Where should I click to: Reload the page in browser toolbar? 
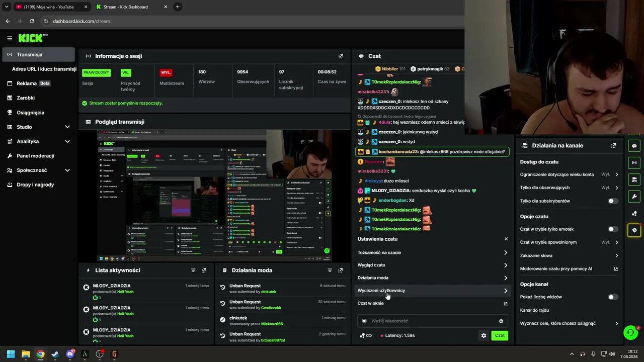[32, 21]
